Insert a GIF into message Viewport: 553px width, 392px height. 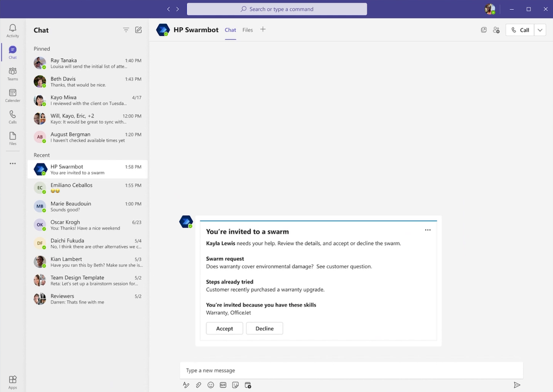click(x=223, y=385)
